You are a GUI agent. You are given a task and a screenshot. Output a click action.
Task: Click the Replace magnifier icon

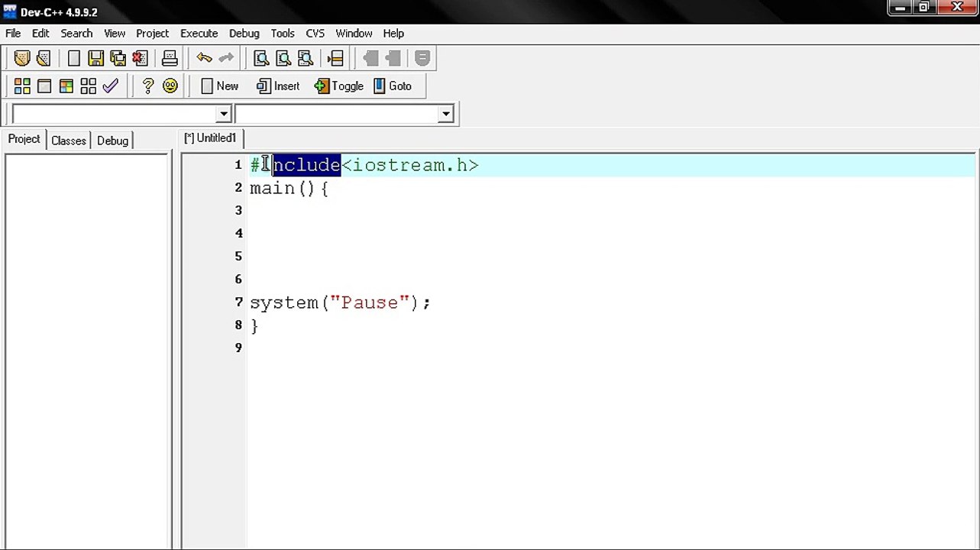(x=283, y=58)
